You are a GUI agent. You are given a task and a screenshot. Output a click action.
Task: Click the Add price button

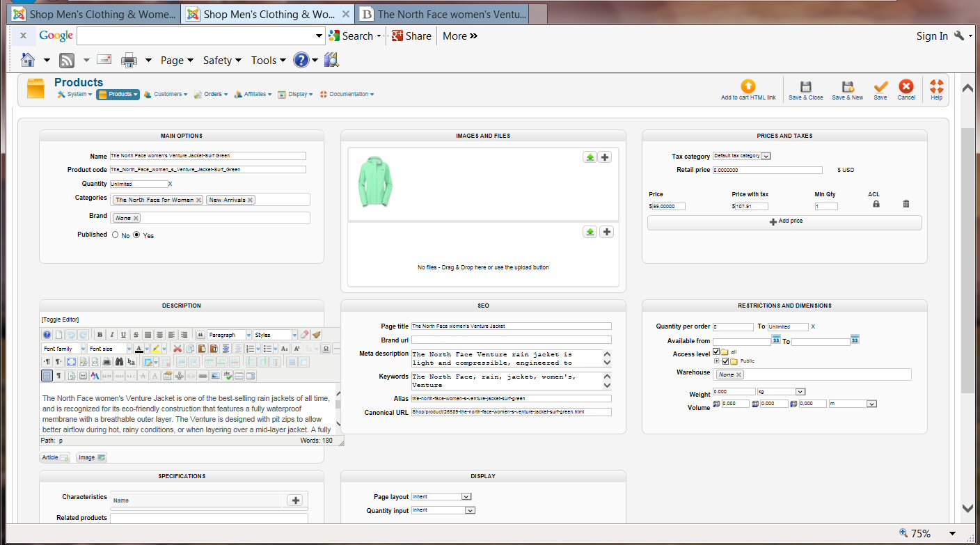click(784, 221)
